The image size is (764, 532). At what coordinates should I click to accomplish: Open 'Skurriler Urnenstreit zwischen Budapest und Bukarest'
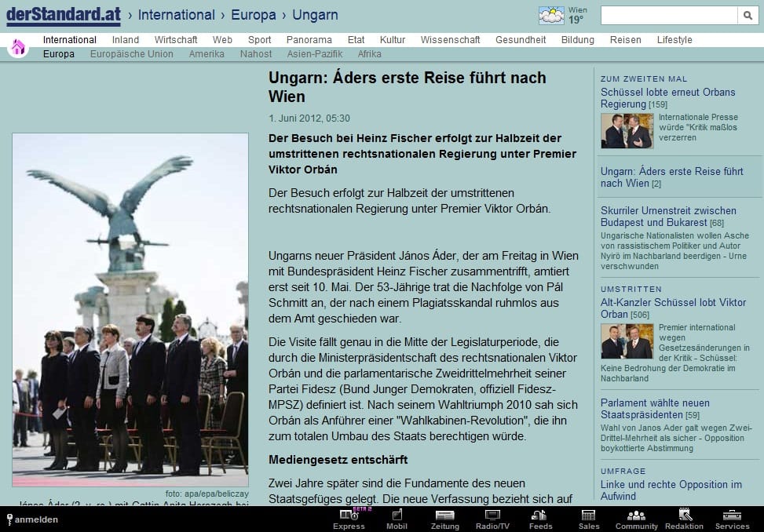click(668, 217)
